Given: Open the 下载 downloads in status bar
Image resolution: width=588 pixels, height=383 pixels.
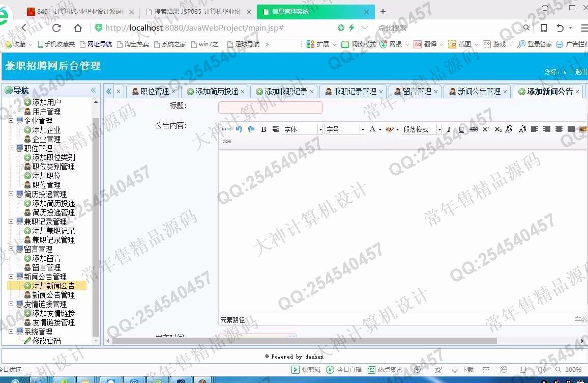Looking at the screenshot, I should (462, 369).
